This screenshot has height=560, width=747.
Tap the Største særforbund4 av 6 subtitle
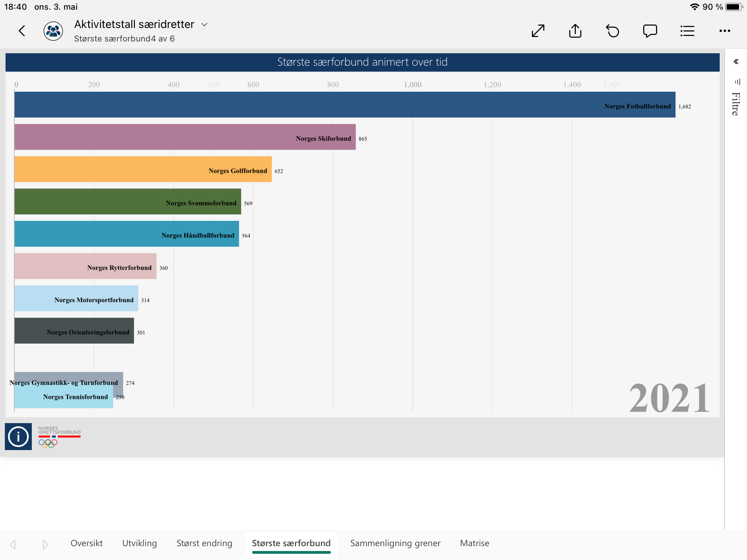click(124, 39)
